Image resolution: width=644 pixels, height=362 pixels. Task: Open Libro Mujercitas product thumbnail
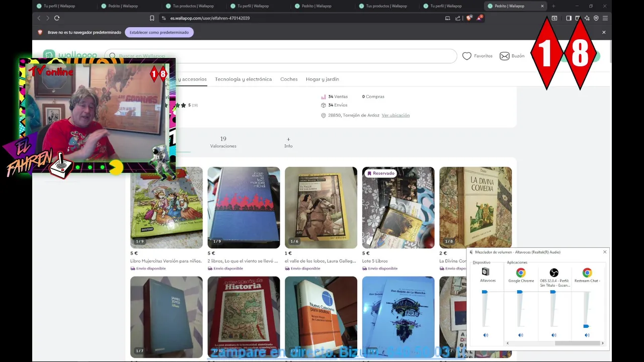pos(167,208)
